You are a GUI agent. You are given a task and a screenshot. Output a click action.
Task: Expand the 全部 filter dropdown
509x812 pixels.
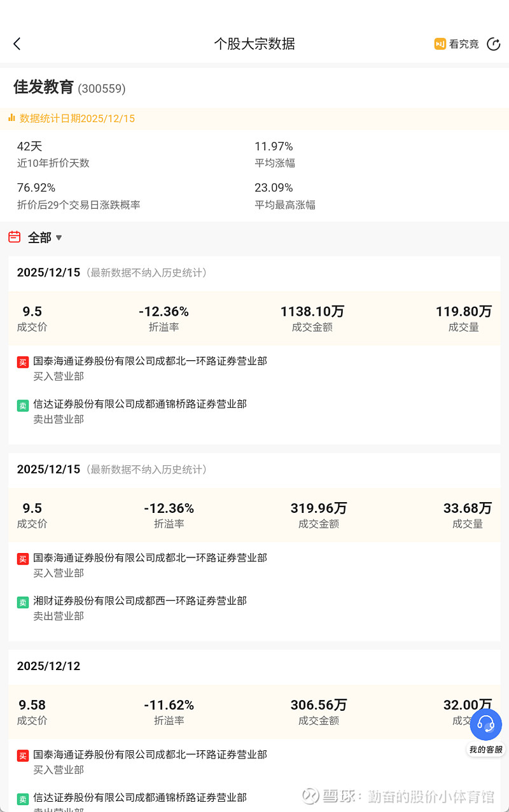coord(39,238)
